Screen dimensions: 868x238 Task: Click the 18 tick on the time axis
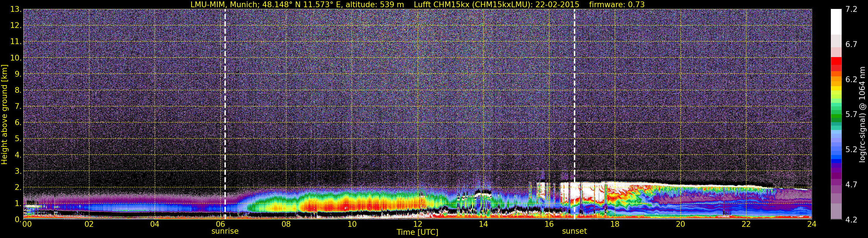click(x=614, y=224)
